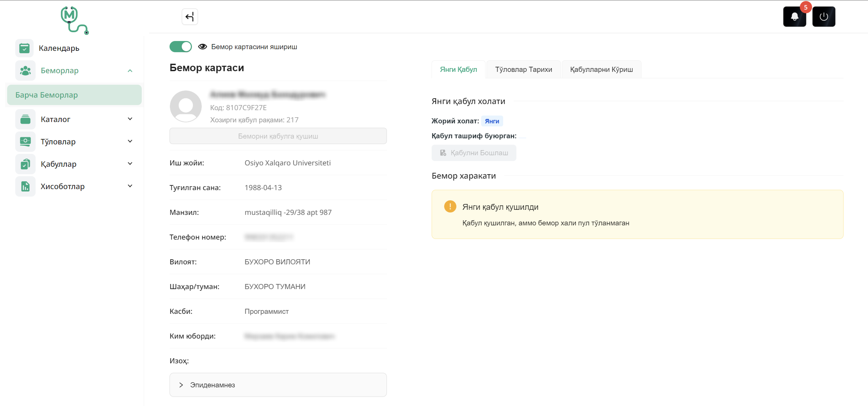The width and height of the screenshot is (868, 406).
Task: Click the notification bell icon
Action: pos(794,16)
